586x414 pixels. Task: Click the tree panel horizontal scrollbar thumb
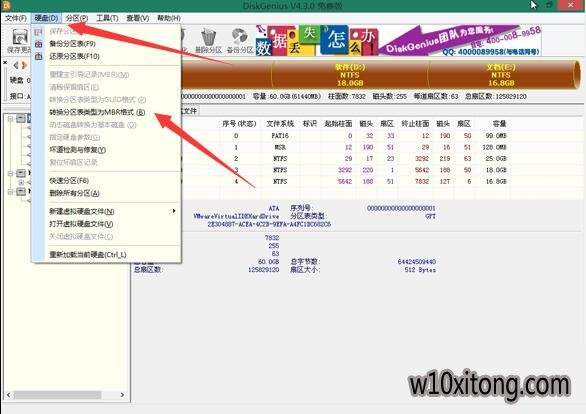(x=58, y=395)
